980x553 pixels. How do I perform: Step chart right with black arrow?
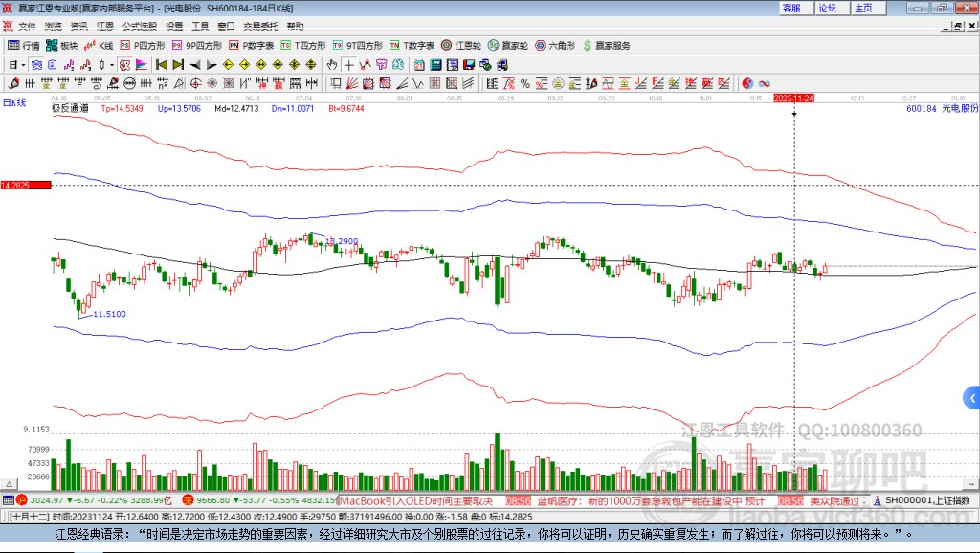(x=212, y=65)
